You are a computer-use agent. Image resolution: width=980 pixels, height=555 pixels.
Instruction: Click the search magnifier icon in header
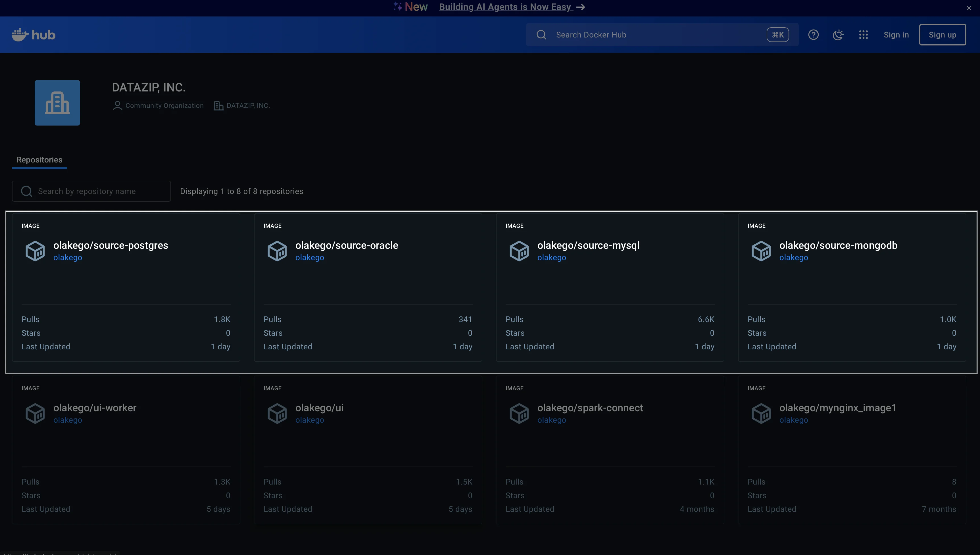click(541, 35)
